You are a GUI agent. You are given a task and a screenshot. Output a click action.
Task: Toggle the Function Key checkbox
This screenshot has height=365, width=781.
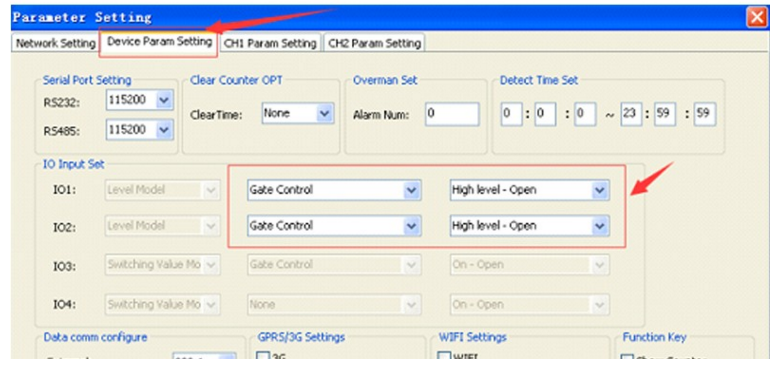629,359
